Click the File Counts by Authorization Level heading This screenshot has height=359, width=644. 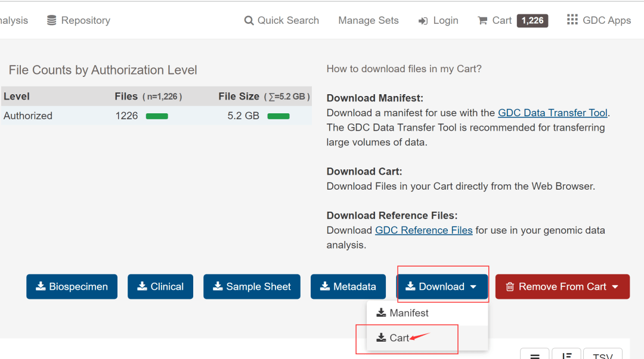(103, 70)
